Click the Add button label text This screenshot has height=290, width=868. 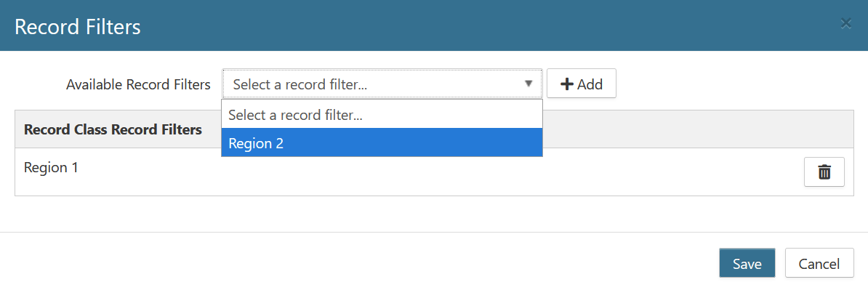[x=589, y=85]
